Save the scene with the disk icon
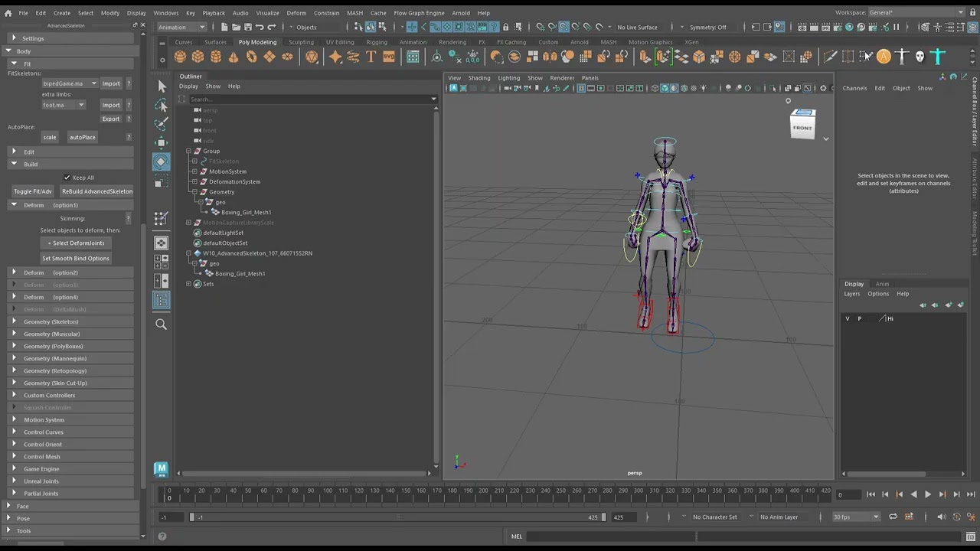The height and width of the screenshot is (551, 980). click(247, 27)
